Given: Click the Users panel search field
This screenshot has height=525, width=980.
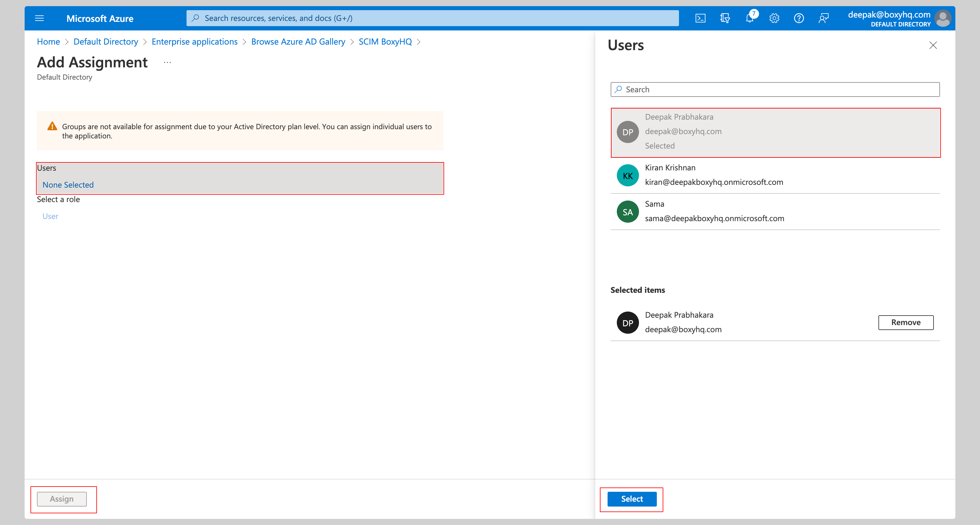Looking at the screenshot, I should click(x=775, y=89).
